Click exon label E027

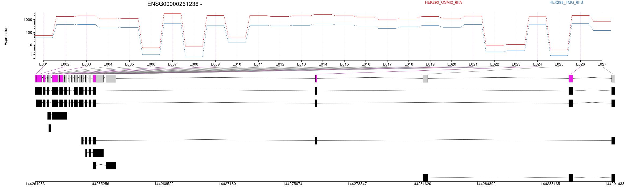point(602,64)
